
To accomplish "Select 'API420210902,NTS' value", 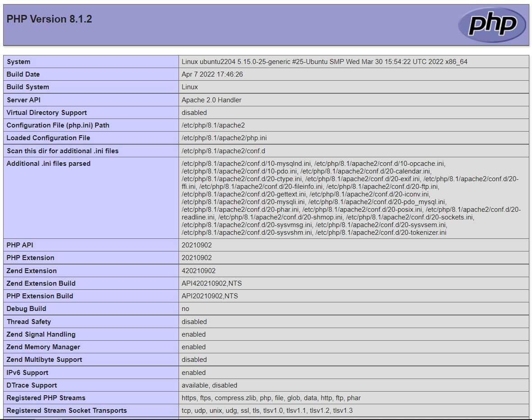I will 212,283.
